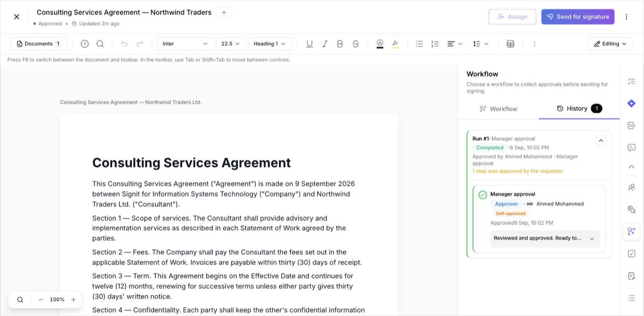Screen dimensions: 644x316
Task: Open the Heading 1 style dropdown
Action: click(270, 44)
